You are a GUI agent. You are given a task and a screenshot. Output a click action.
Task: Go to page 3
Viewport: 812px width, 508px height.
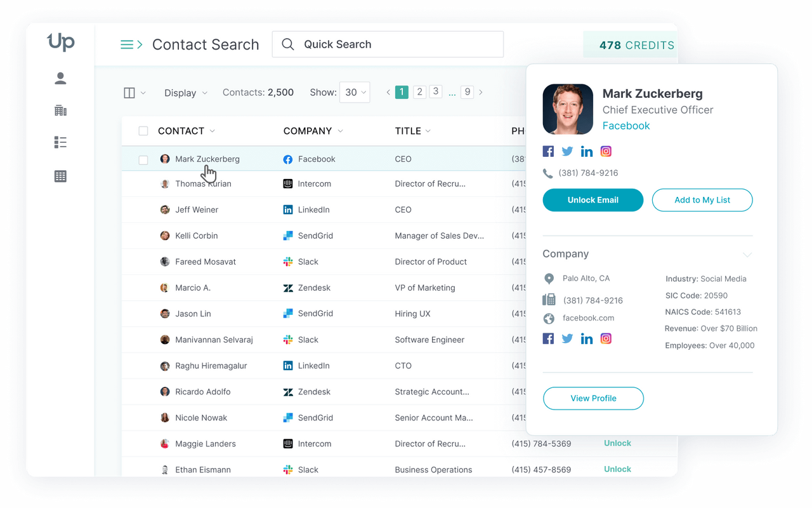point(436,92)
